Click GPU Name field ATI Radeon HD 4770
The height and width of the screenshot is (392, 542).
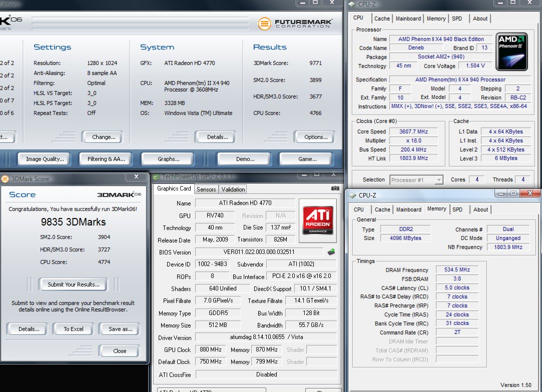click(x=245, y=203)
